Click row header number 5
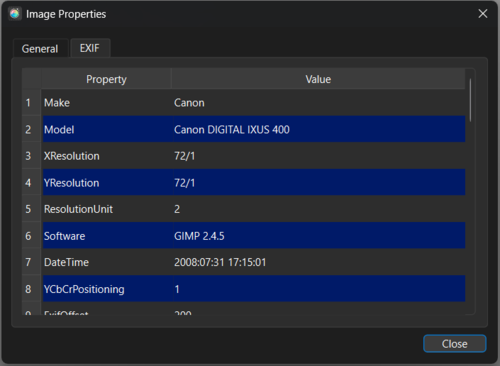This screenshot has height=366, width=500. tap(32, 209)
